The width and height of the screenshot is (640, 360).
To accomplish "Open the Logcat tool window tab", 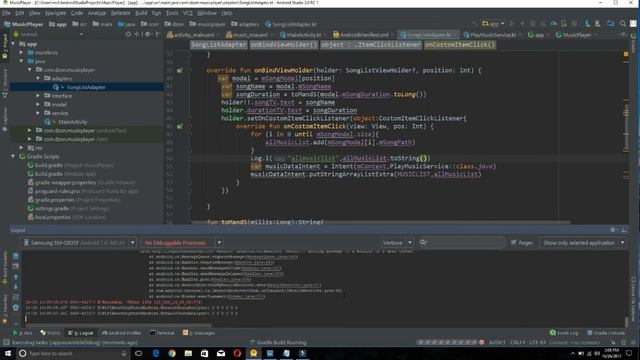I will [81, 333].
